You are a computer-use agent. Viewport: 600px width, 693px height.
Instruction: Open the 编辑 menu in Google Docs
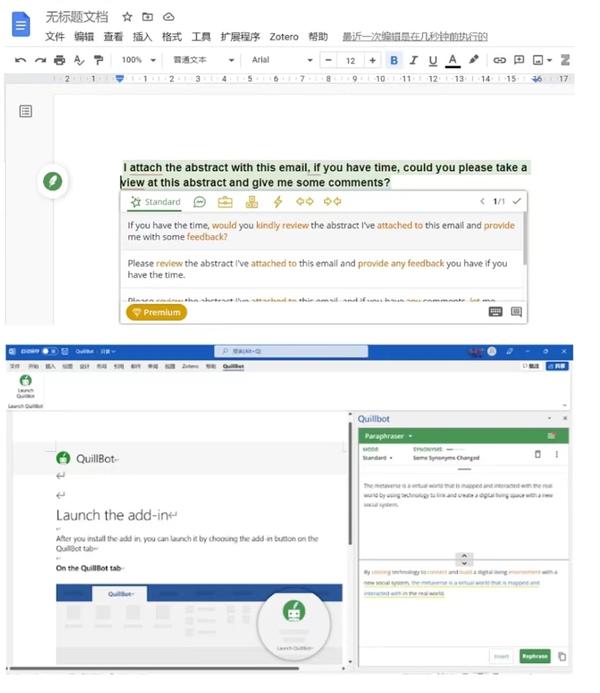(84, 37)
